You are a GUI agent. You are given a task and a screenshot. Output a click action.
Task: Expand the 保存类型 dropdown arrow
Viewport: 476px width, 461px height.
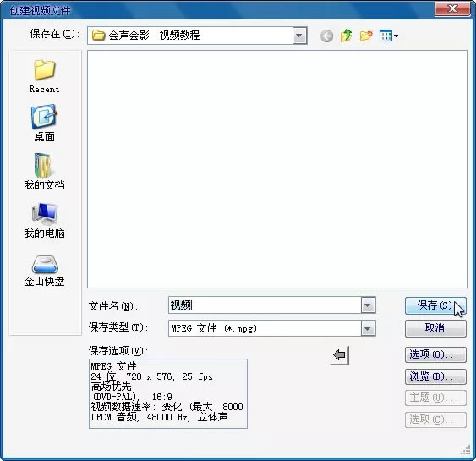(x=368, y=328)
